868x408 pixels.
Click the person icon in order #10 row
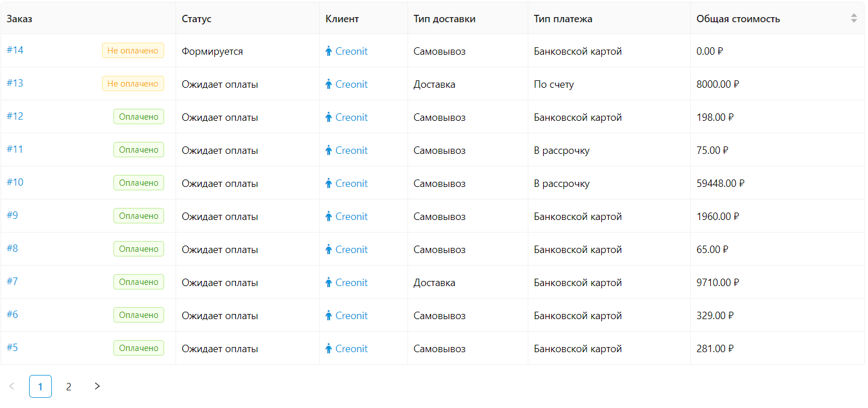(328, 183)
